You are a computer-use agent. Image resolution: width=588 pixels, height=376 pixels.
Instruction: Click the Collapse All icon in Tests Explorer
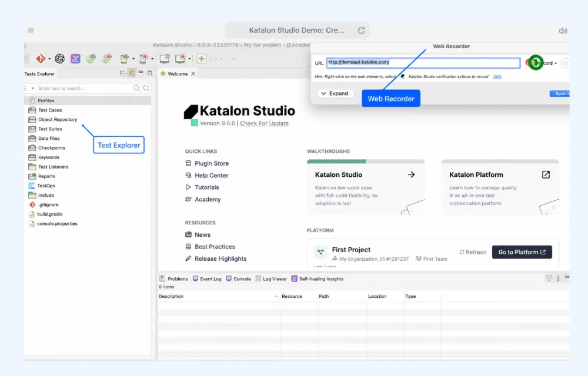pos(123,73)
